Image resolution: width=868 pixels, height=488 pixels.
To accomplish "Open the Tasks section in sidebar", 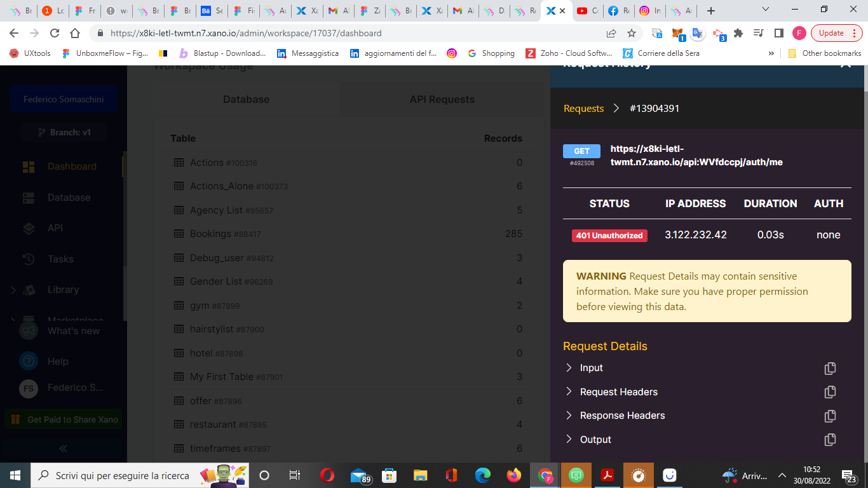I will 60,259.
